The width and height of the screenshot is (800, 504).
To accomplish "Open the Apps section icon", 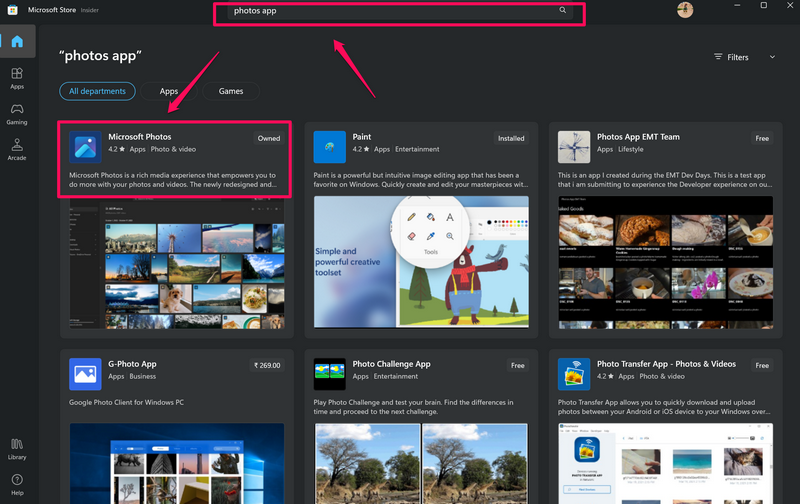I will [17, 78].
